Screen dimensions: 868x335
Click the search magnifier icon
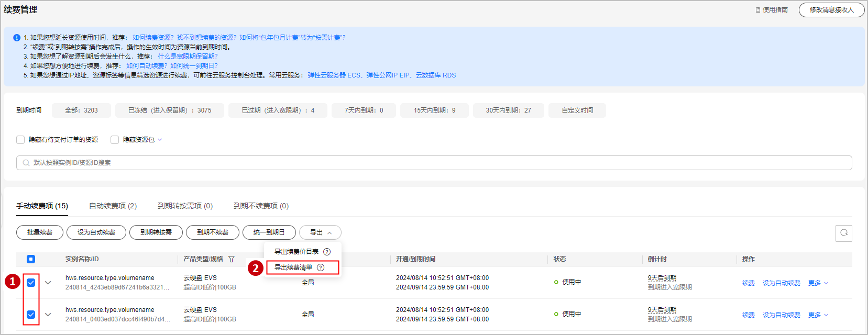(x=26, y=163)
